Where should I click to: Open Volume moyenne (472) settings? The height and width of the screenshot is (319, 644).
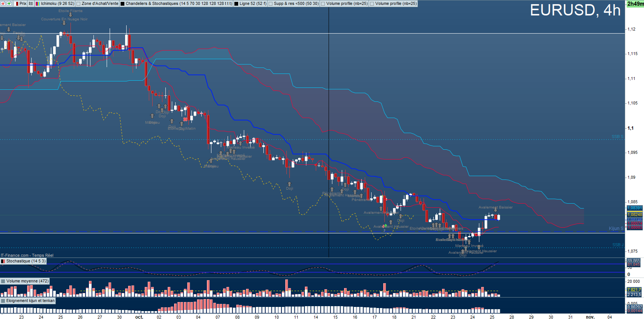coord(28,281)
